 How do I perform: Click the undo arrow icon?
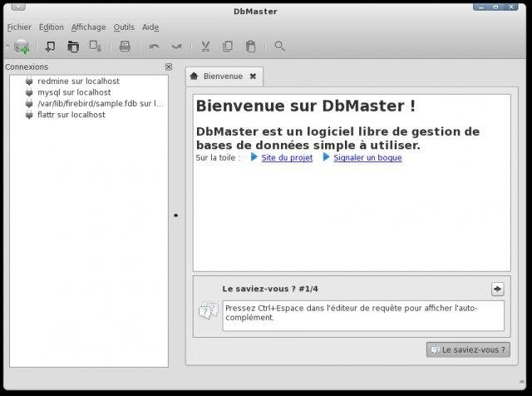tap(154, 47)
